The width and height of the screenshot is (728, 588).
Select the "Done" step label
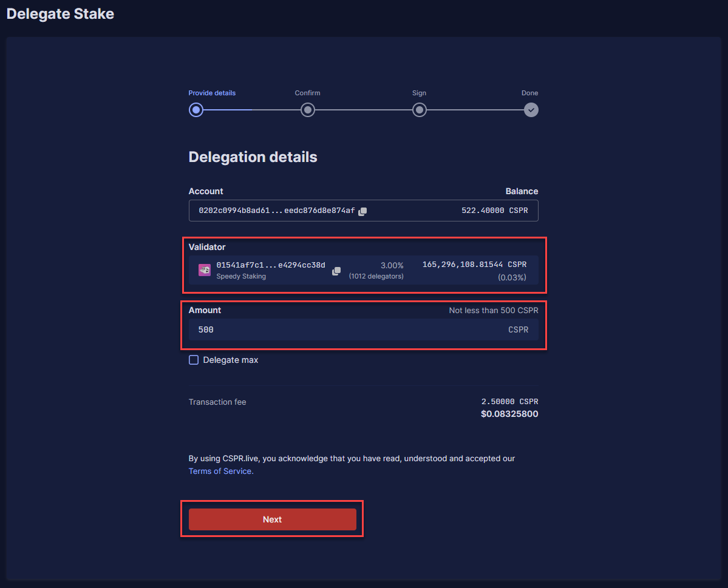529,93
